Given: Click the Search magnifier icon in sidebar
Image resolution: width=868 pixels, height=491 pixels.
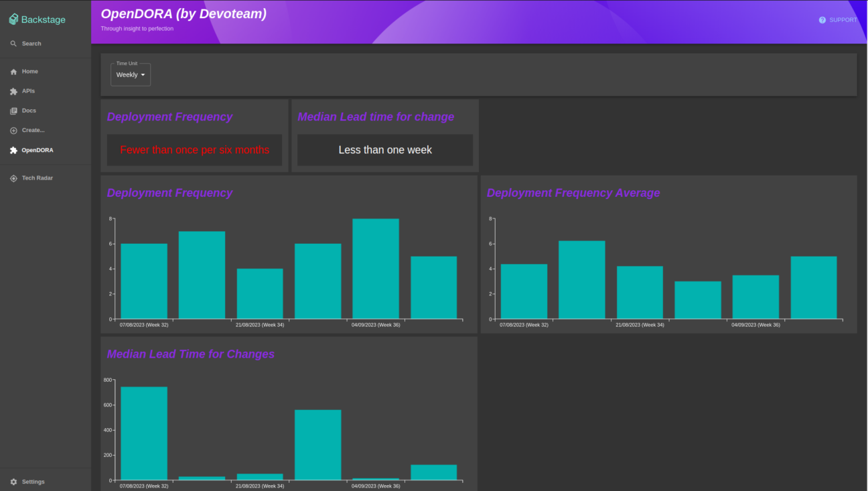Looking at the screenshot, I should (13, 44).
